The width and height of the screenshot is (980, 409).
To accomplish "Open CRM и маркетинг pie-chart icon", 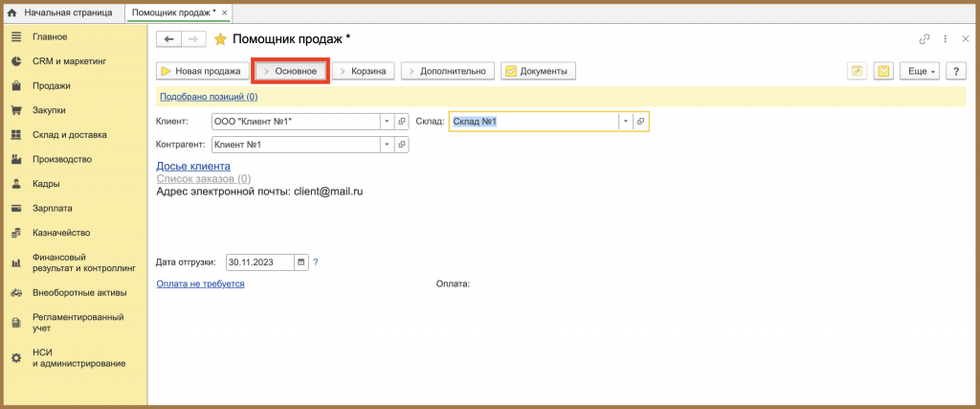I will pyautogui.click(x=16, y=61).
